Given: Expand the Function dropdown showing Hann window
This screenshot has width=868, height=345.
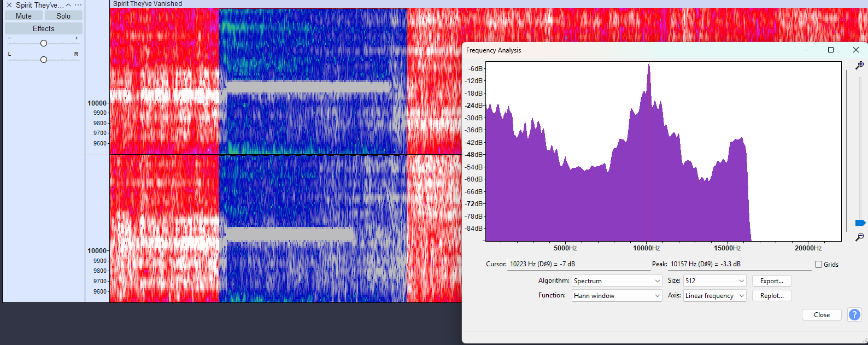Looking at the screenshot, I should 617,296.
